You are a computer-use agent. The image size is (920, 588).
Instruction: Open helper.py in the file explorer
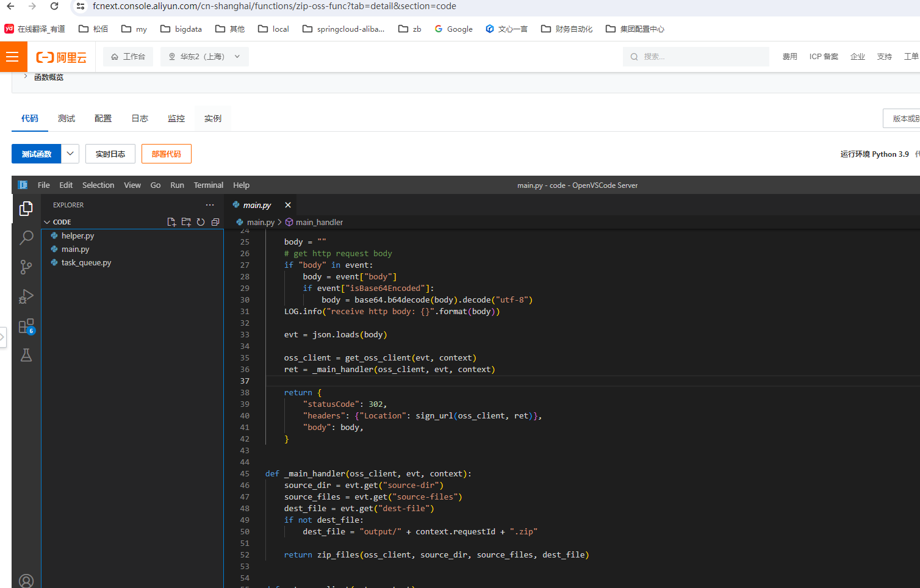click(77, 235)
